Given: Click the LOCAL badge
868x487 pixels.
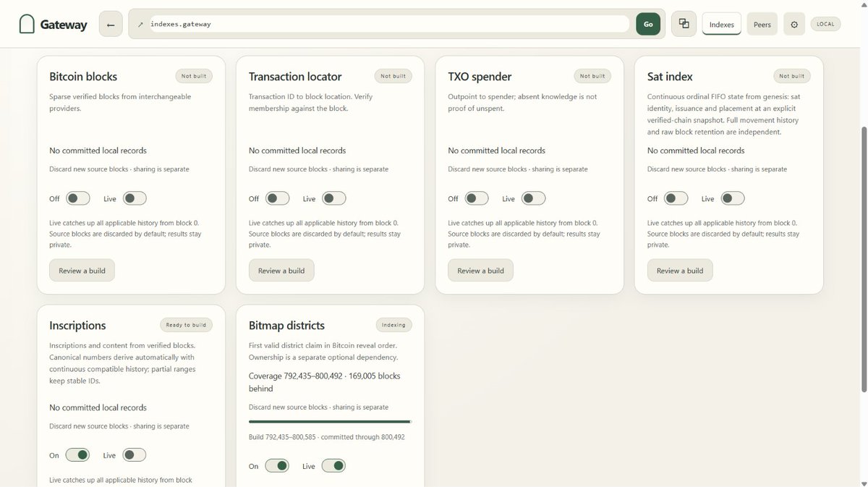Looking at the screenshot, I should click(x=825, y=24).
